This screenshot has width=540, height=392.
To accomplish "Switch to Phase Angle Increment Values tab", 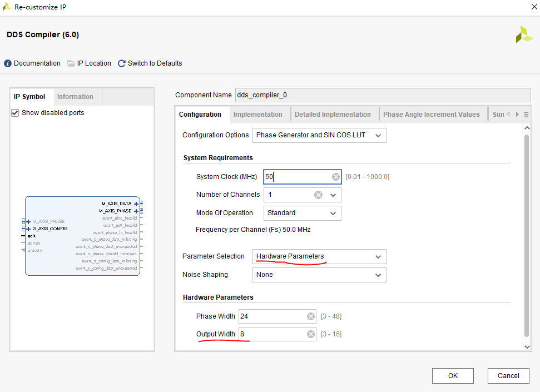I will [x=431, y=115].
